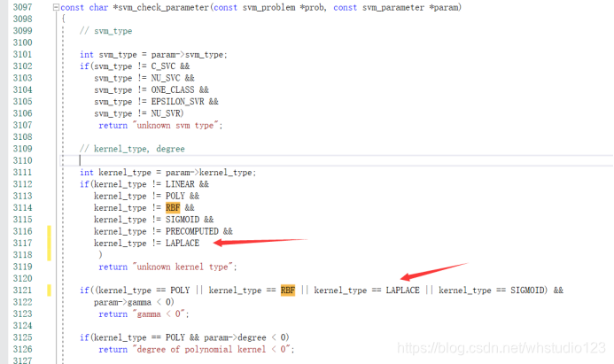The width and height of the screenshot is (614, 364).
Task: Click SIGMOID on line 3115
Action: click(x=183, y=219)
